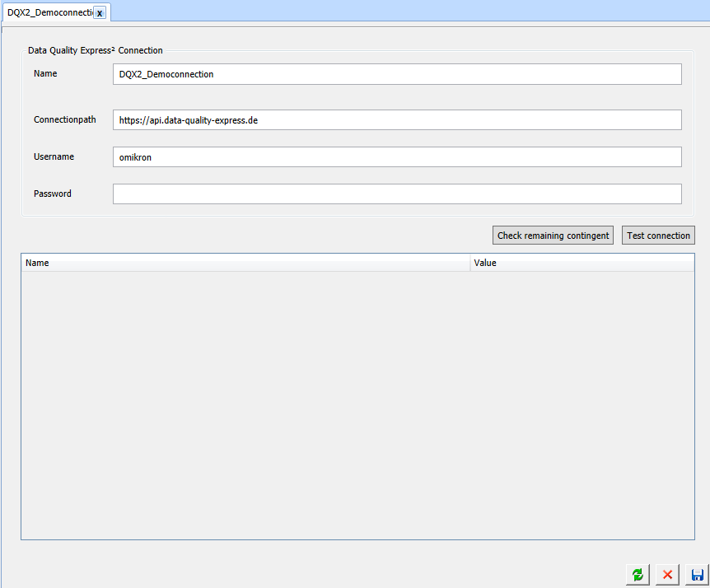Click the Username label

pyautogui.click(x=54, y=156)
